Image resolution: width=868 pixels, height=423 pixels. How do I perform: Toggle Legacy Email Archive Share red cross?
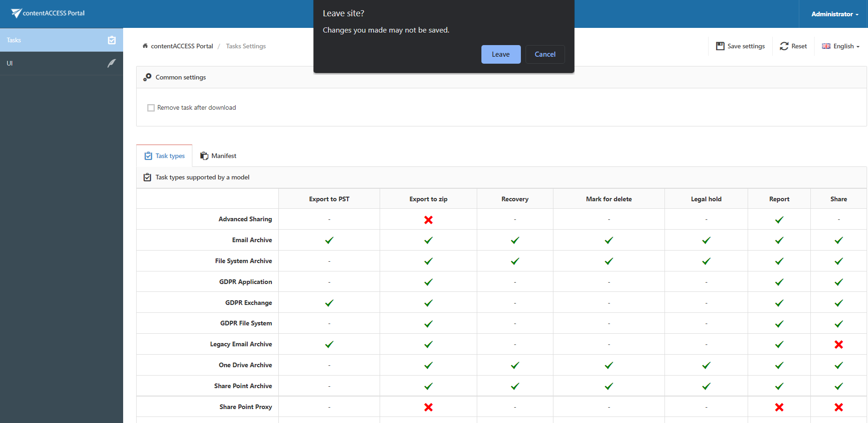[x=838, y=344]
